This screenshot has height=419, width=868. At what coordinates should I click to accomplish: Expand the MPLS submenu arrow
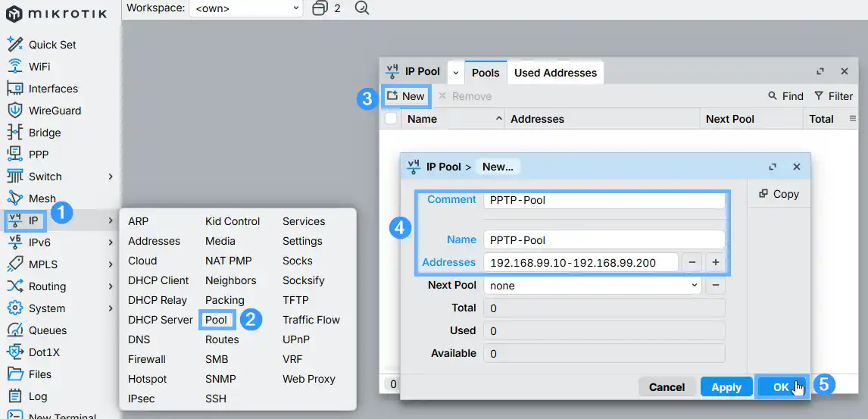click(x=111, y=264)
